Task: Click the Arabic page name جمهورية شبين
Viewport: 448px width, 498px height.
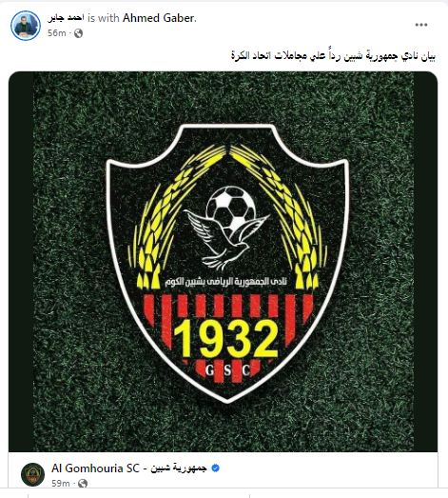Action: [x=179, y=468]
